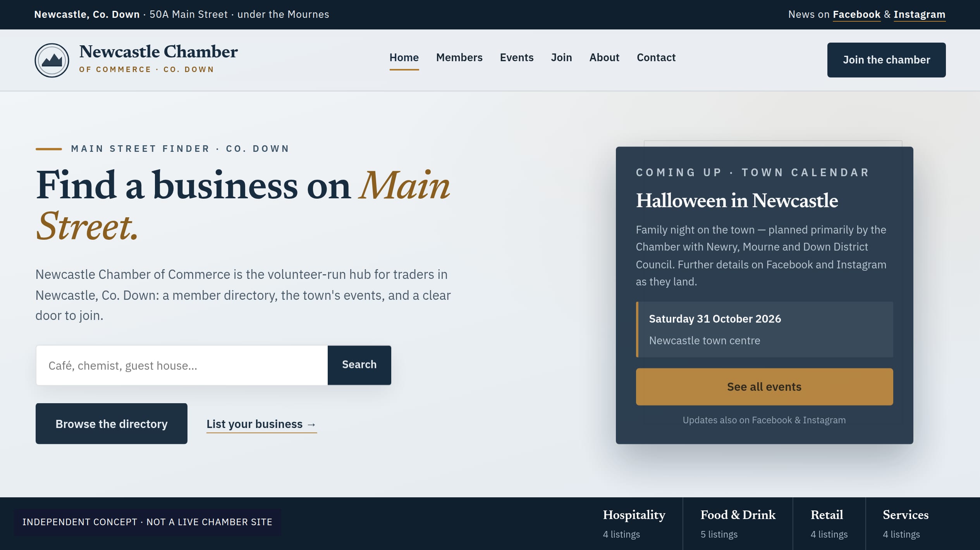
Task: Click Browse the directory button
Action: 112,424
